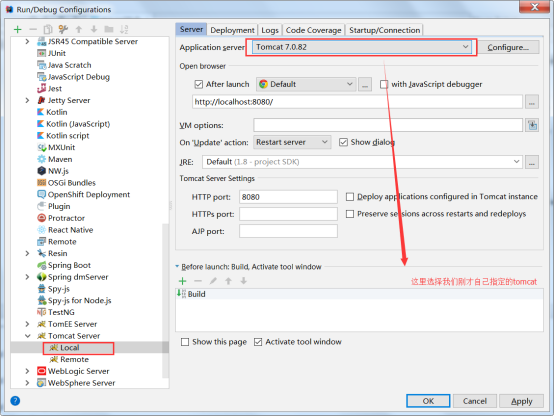Open the Application server Tomcat 7.0.82 dropdown
554x416 pixels.
(x=362, y=47)
